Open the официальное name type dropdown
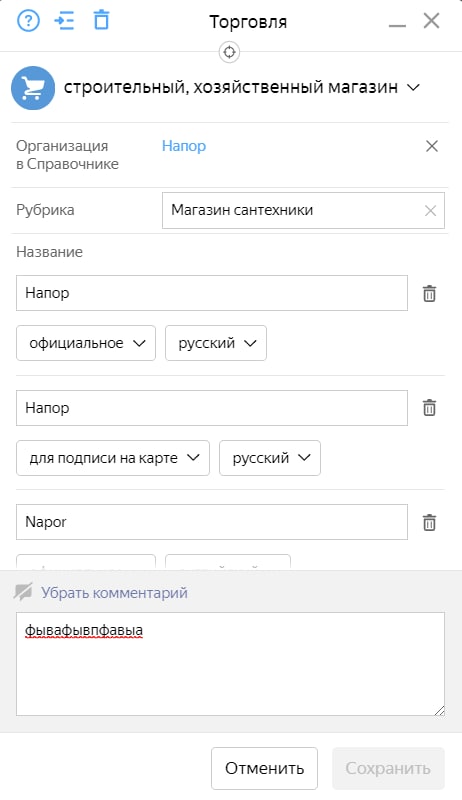The height and width of the screenshot is (800, 462). [x=86, y=343]
